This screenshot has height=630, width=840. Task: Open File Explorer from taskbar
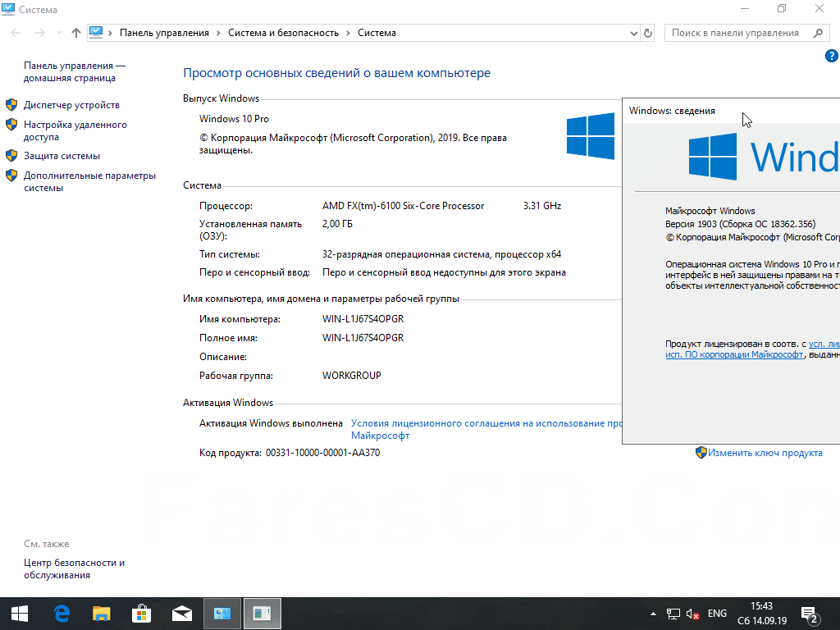coord(101,614)
